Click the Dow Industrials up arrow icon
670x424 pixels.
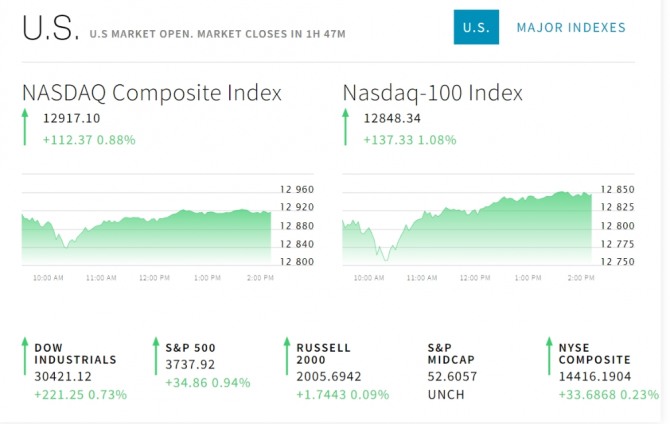click(25, 357)
